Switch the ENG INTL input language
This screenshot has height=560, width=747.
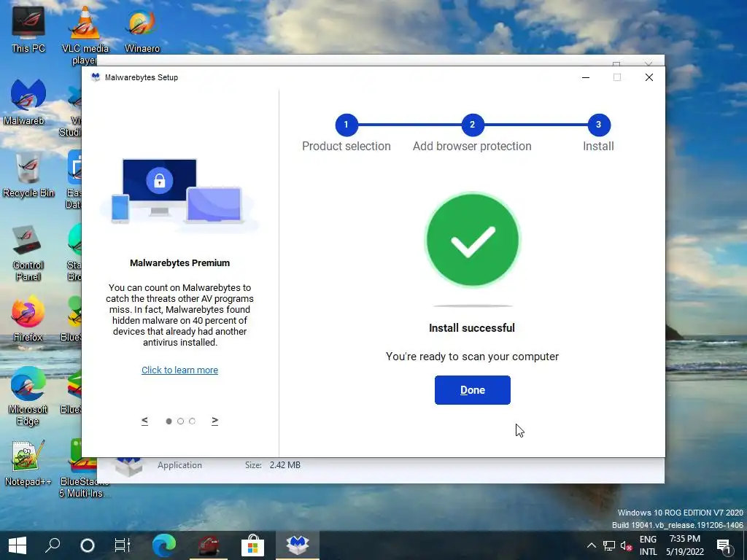pos(648,545)
